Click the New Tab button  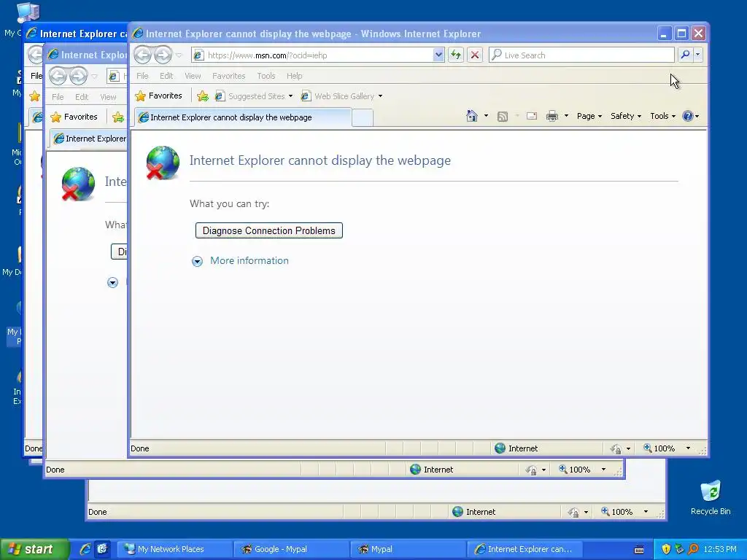362,117
